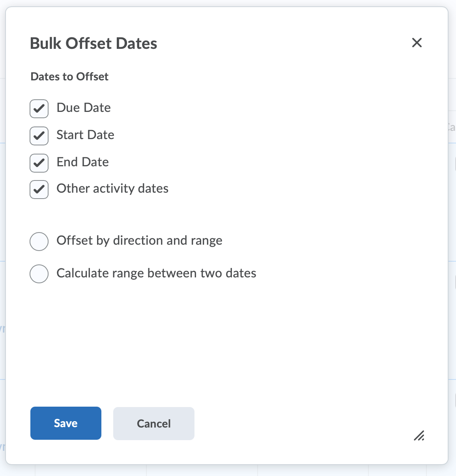Image resolution: width=456 pixels, height=476 pixels.
Task: Click the "Other activity dates" label text
Action: point(112,188)
